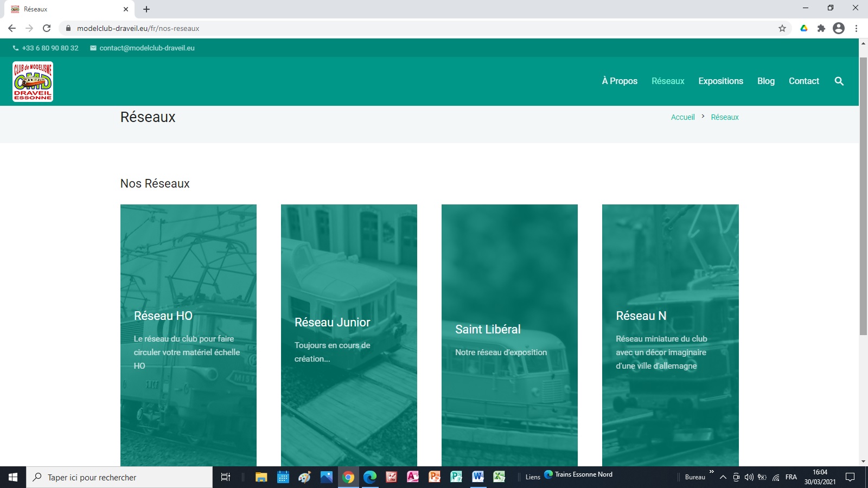Click the address bar URL
The width and height of the screenshot is (868, 488).
pyautogui.click(x=138, y=28)
